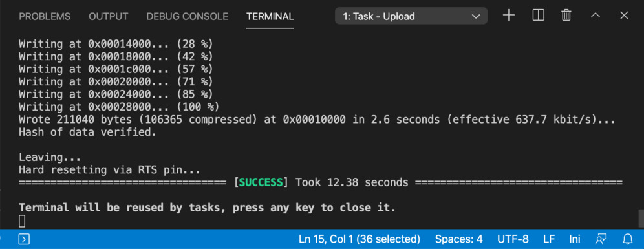The image size is (644, 249).
Task: Click the terminal scrollbar thumb
Action: [641, 219]
